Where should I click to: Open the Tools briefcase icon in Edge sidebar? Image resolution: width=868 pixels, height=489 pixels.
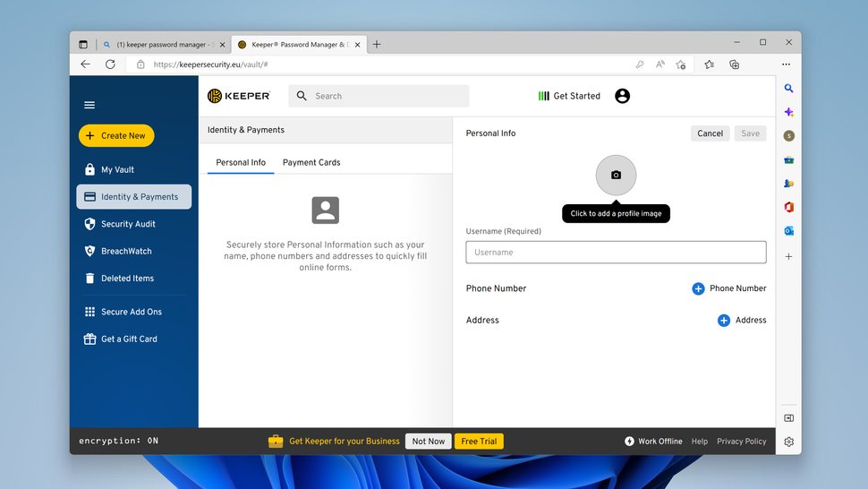click(789, 160)
